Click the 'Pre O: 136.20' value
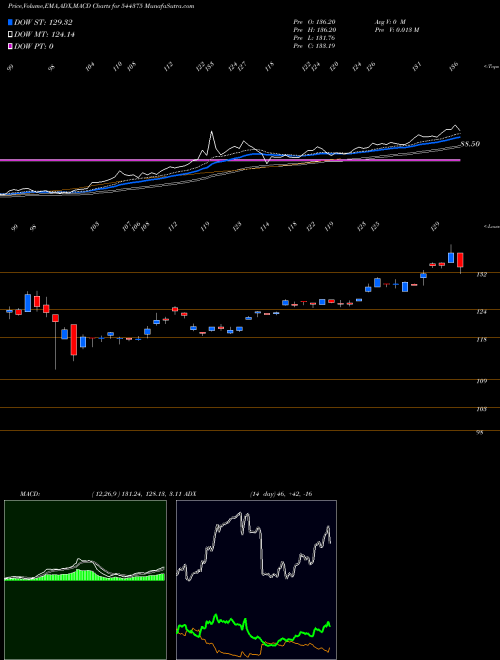The width and height of the screenshot is (500, 660). coord(314,22)
